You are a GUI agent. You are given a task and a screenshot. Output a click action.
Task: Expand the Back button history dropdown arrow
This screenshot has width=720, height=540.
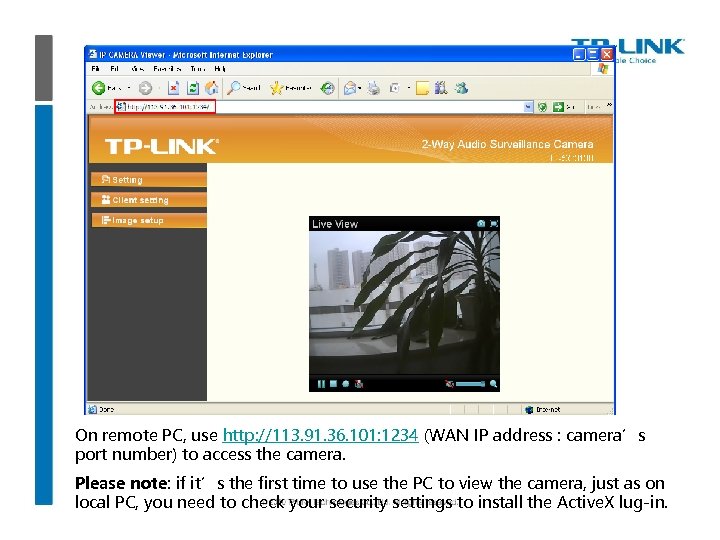129,88
